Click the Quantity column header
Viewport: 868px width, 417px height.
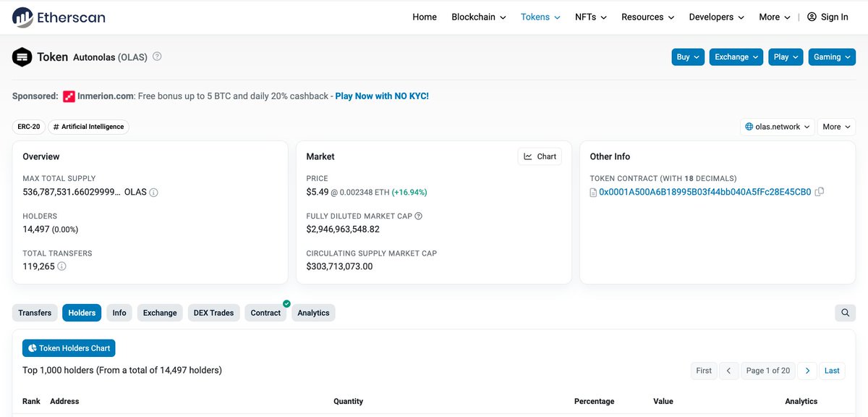[348, 401]
